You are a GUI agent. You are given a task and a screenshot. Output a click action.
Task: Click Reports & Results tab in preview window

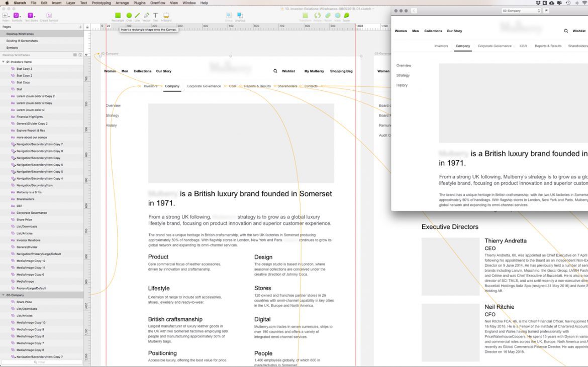pyautogui.click(x=548, y=46)
